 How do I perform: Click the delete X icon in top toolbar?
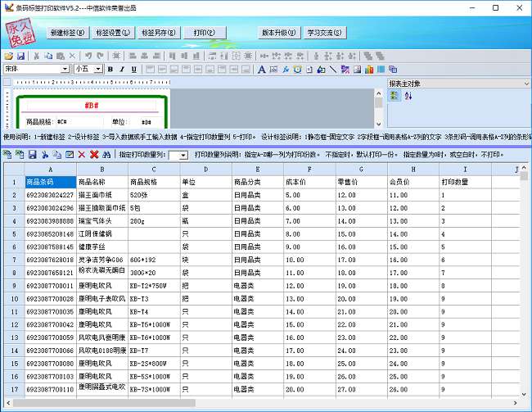72,56
